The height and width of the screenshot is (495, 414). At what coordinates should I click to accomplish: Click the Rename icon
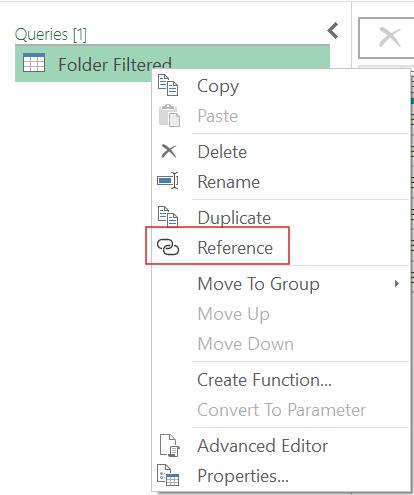(x=168, y=181)
